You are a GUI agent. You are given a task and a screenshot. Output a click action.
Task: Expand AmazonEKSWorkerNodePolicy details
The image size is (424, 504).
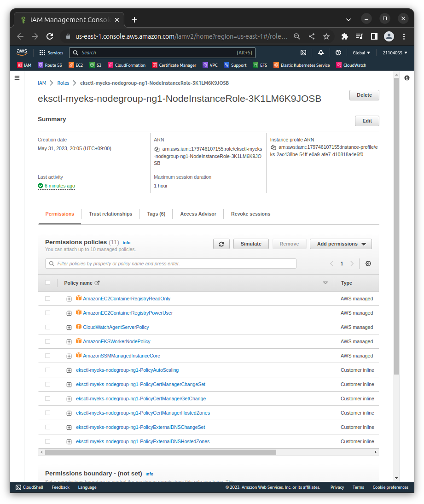pyautogui.click(x=69, y=342)
